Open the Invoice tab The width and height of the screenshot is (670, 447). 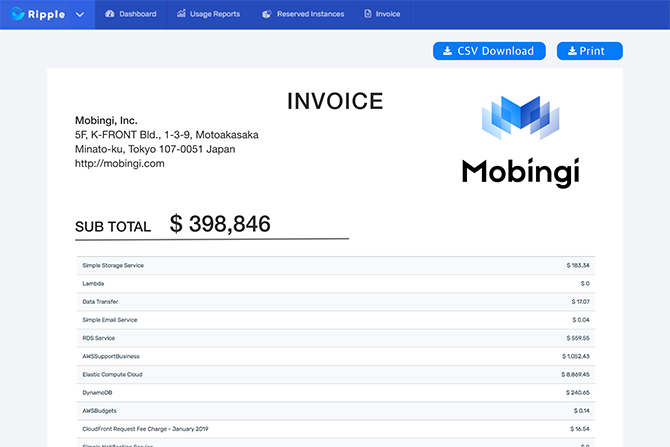(382, 14)
